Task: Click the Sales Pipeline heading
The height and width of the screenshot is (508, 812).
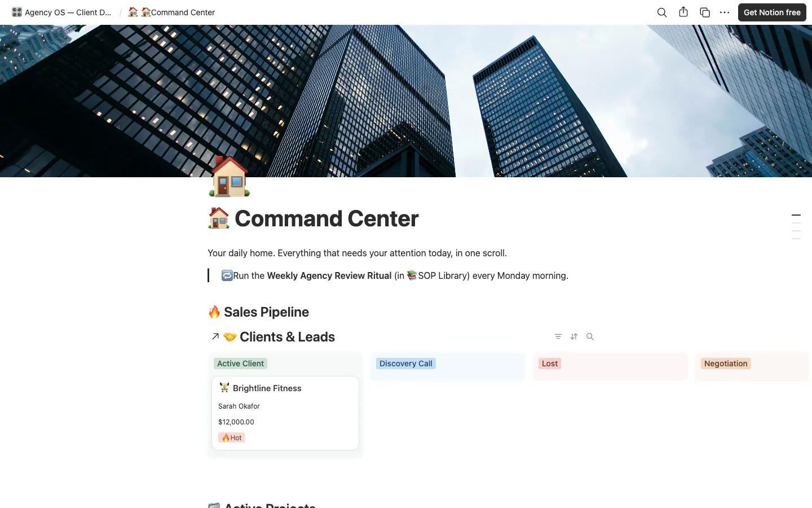Action: 258,312
